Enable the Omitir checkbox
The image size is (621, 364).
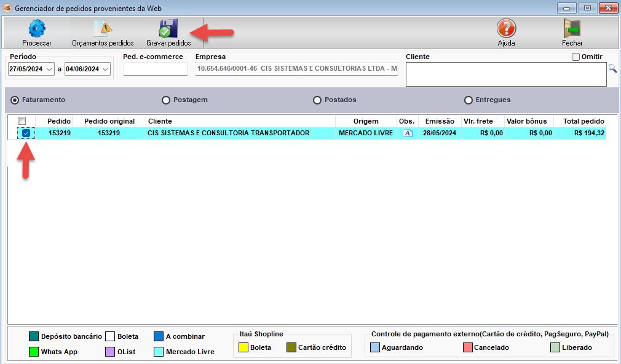pos(576,57)
